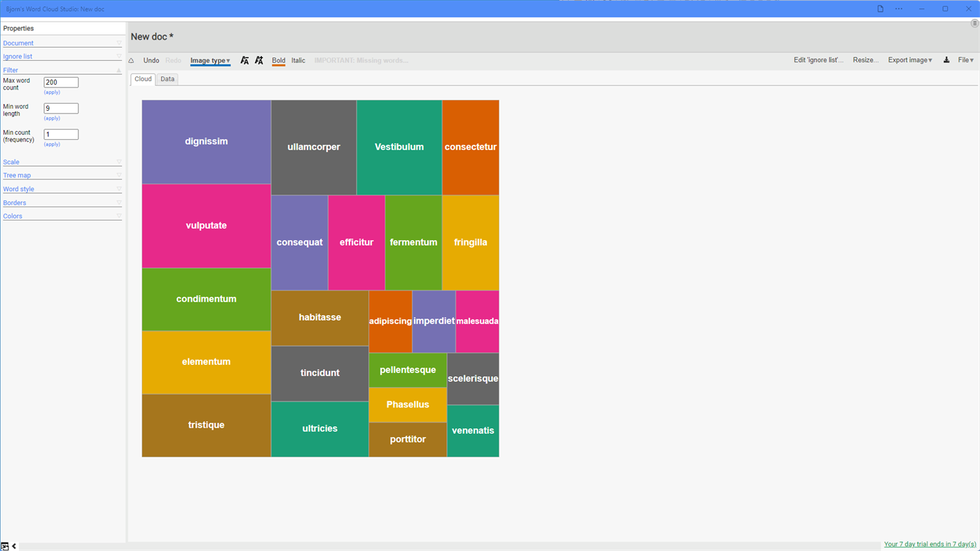Click Edit 'ignore list' button

click(x=817, y=60)
